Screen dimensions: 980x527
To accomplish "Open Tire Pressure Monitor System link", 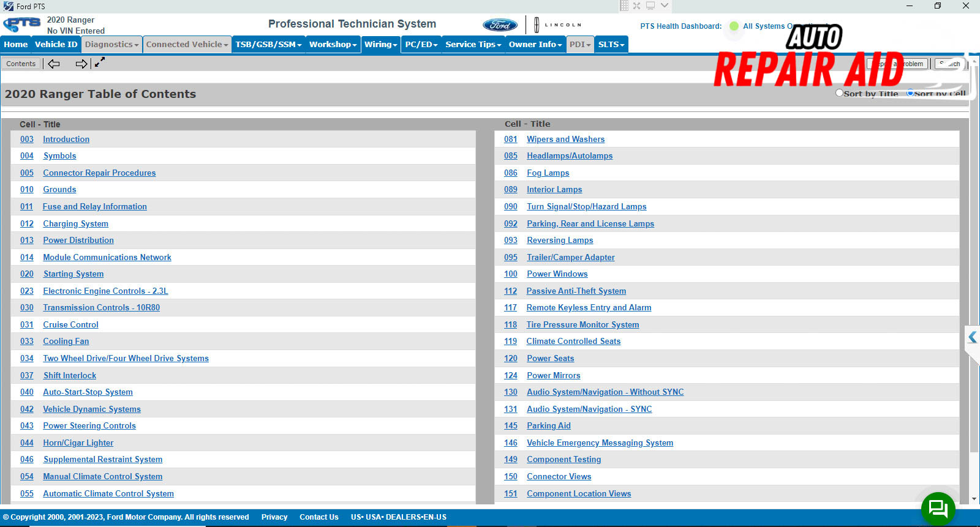I will pyautogui.click(x=583, y=325).
